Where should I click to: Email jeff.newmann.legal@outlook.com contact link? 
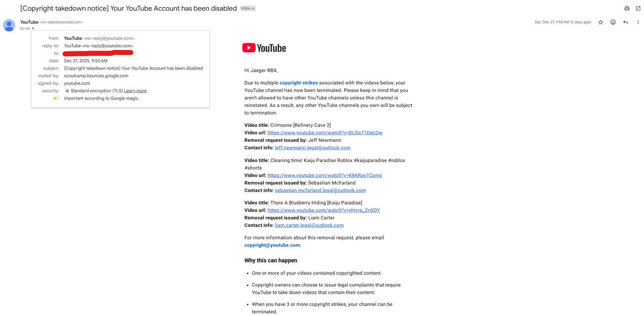(312, 147)
